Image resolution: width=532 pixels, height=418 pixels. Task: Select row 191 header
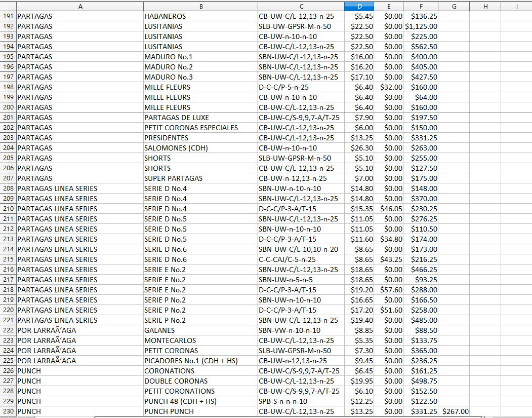tap(8, 16)
